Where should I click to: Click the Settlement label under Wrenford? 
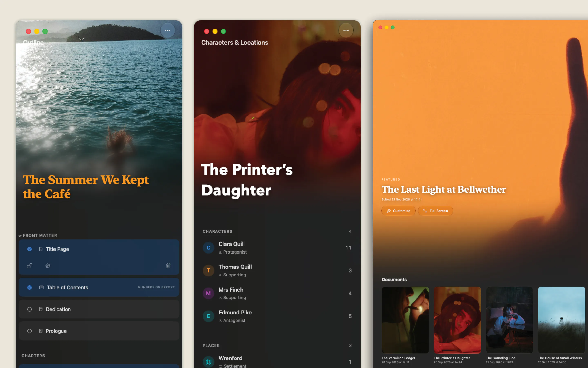(235, 366)
